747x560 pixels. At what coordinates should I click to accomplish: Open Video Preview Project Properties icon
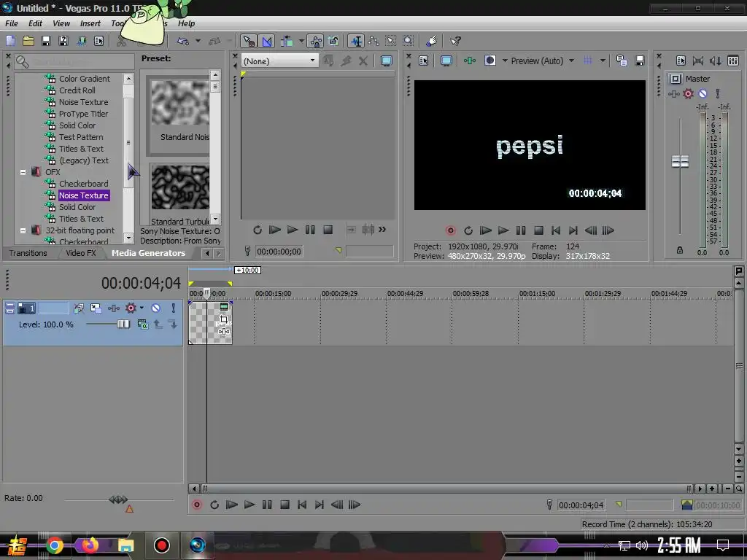pyautogui.click(x=424, y=61)
